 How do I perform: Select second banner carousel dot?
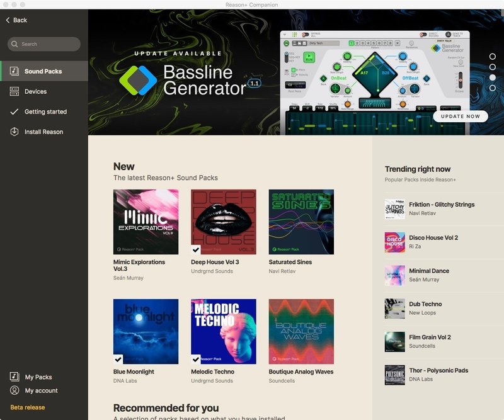pyautogui.click(x=492, y=67)
